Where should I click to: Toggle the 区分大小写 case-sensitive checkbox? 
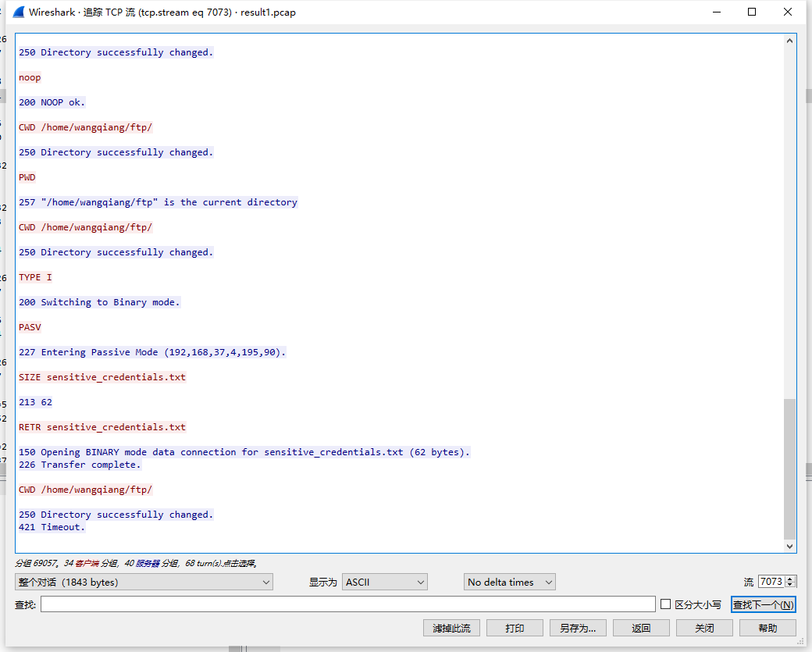[666, 604]
